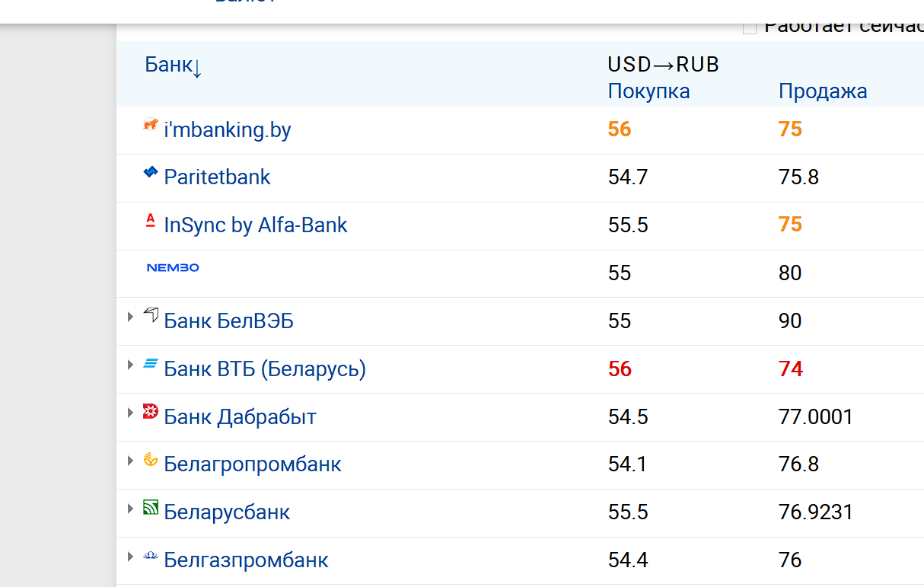
Task: Expand the Банк Дабрабыт row
Action: pos(131,413)
